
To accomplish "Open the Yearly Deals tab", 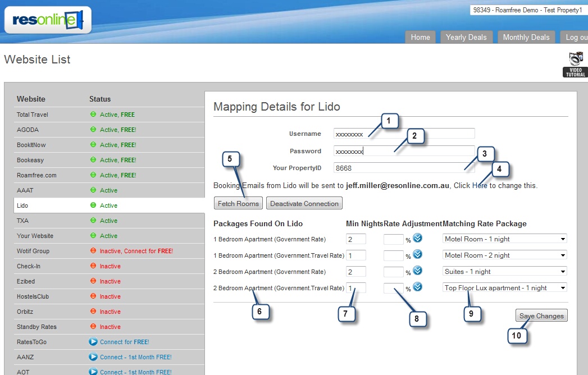I will [x=466, y=37].
